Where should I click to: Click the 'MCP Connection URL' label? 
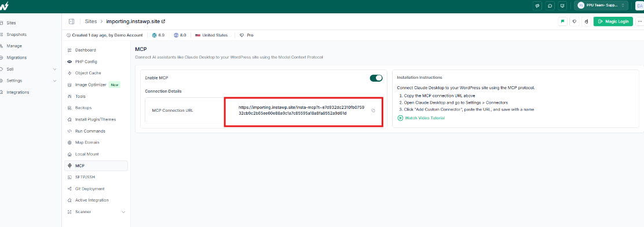pyautogui.click(x=173, y=111)
